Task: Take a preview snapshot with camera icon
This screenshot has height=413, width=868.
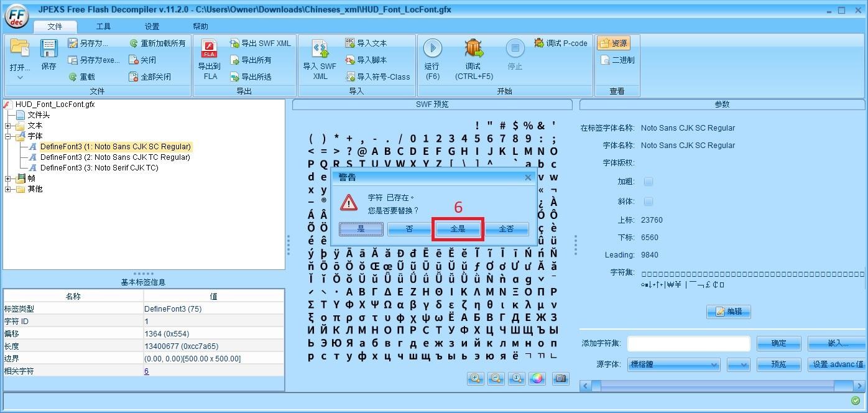Action: pyautogui.click(x=561, y=378)
